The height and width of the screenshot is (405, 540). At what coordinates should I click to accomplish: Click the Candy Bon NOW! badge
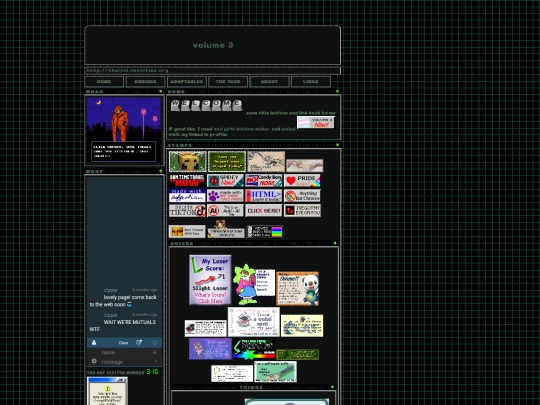click(x=264, y=180)
